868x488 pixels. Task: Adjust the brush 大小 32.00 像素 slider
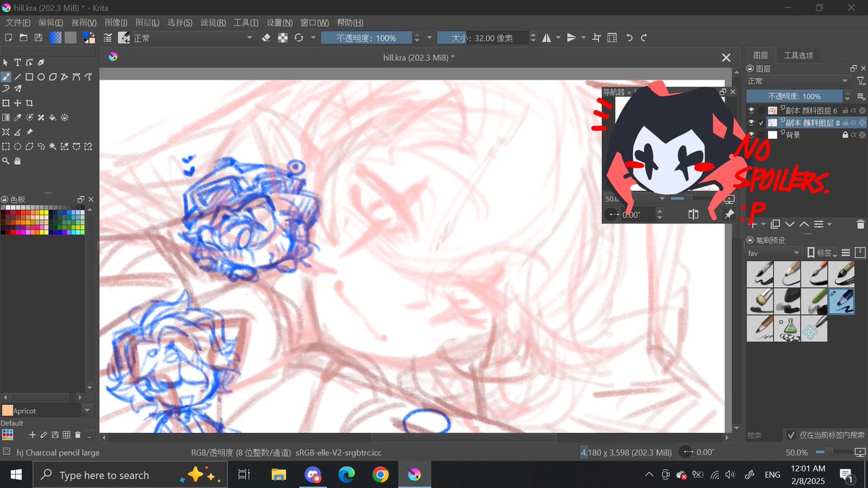pyautogui.click(x=482, y=38)
